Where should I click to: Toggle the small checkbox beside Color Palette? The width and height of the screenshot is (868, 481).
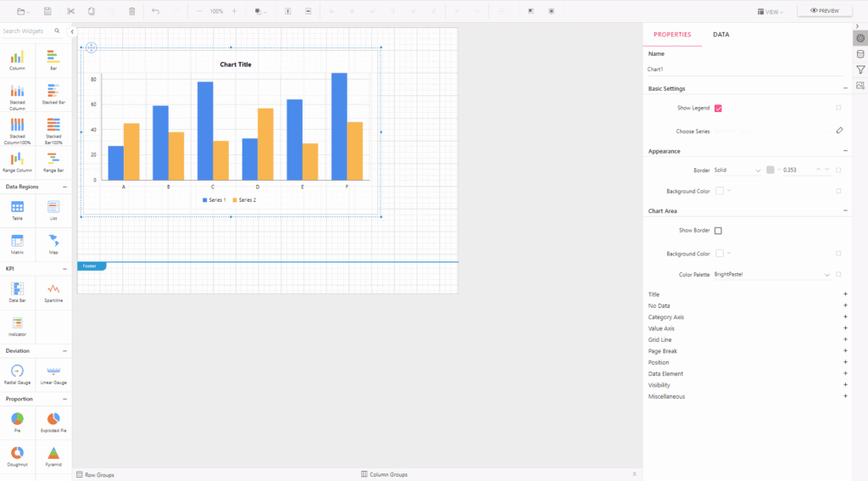838,274
